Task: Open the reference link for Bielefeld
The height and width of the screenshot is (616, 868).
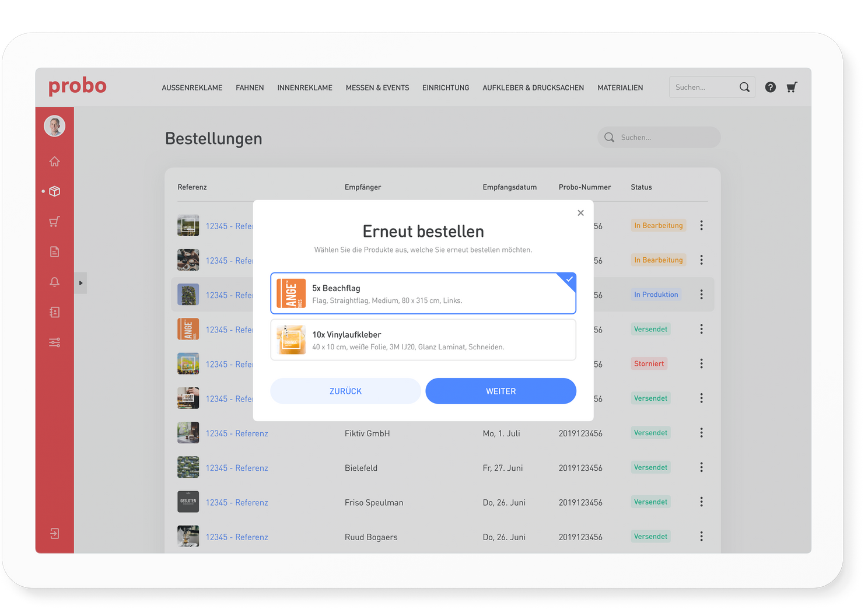Action: 237,468
